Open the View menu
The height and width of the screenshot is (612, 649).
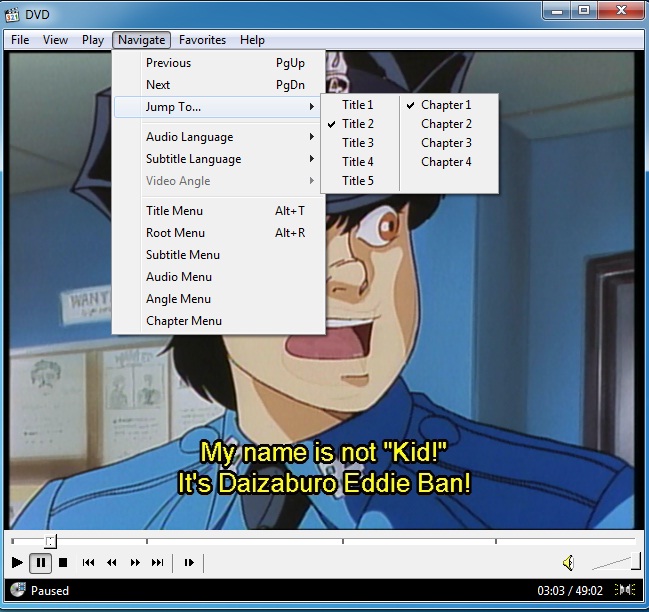[55, 40]
